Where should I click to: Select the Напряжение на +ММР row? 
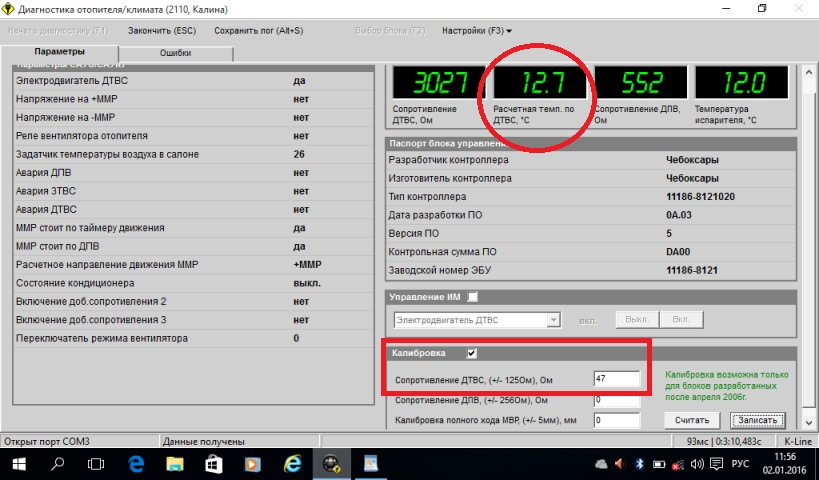click(x=193, y=99)
